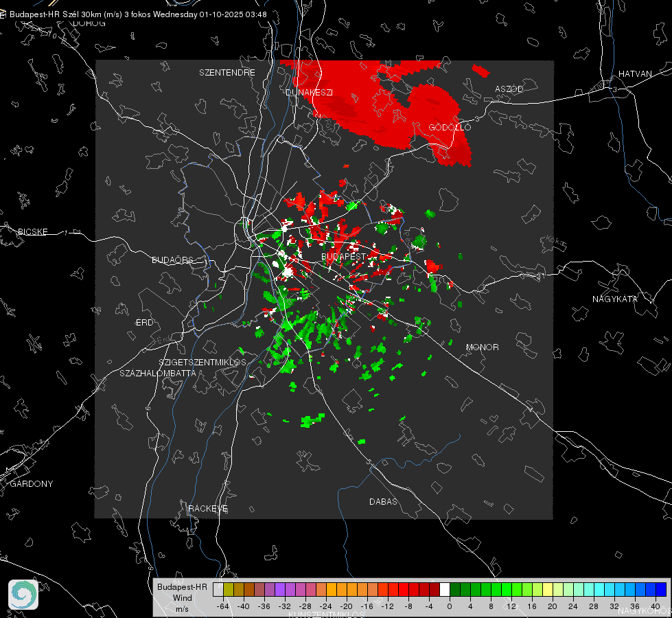Click the -64 legend value
This screenshot has width=672, height=618.
[x=223, y=606]
